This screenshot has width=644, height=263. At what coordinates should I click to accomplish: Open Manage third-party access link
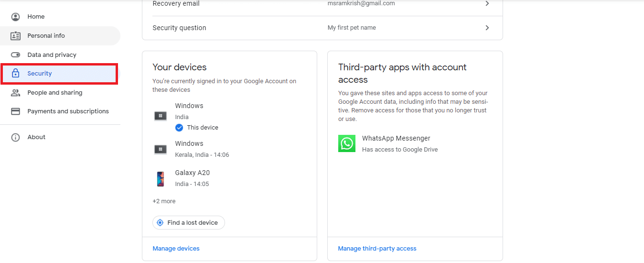[x=377, y=249]
